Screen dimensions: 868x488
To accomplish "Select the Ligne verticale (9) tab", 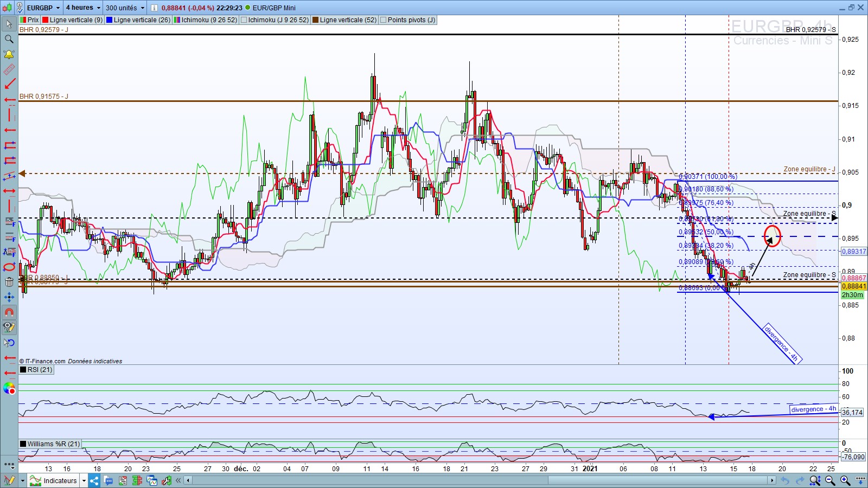I will coord(72,20).
